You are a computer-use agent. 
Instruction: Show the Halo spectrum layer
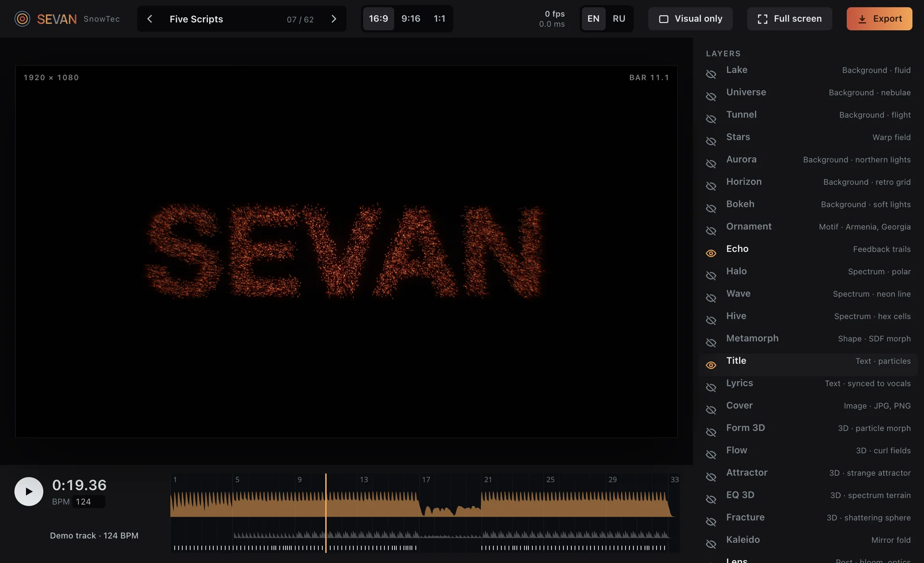(711, 276)
